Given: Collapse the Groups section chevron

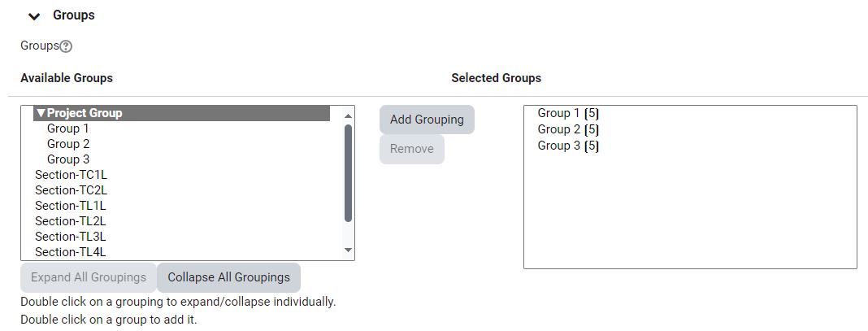Looking at the screenshot, I should pos(34,16).
